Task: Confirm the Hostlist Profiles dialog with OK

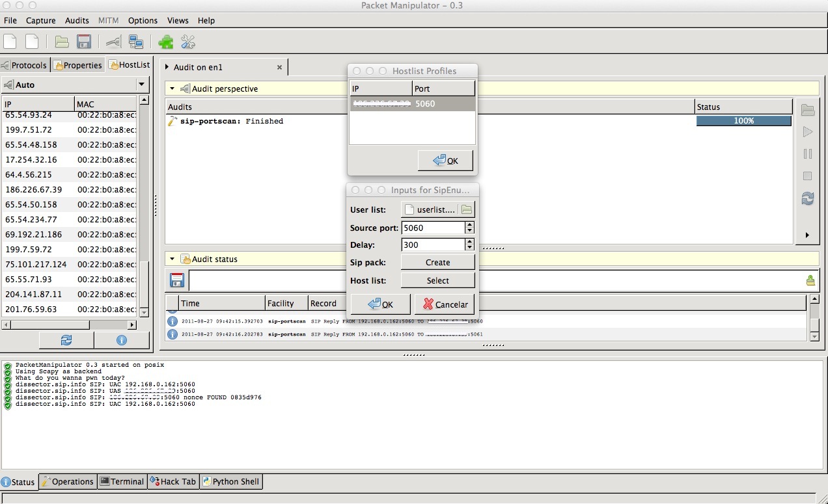Action: point(445,161)
